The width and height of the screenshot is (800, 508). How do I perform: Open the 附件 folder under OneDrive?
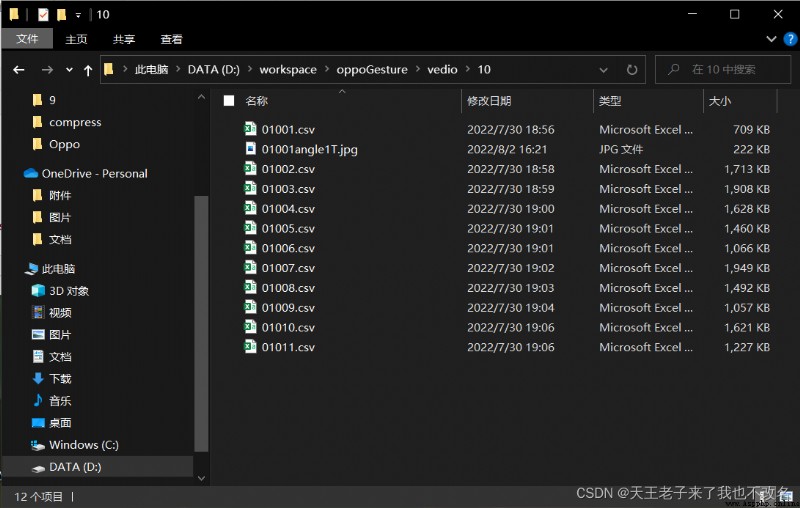click(x=60, y=195)
